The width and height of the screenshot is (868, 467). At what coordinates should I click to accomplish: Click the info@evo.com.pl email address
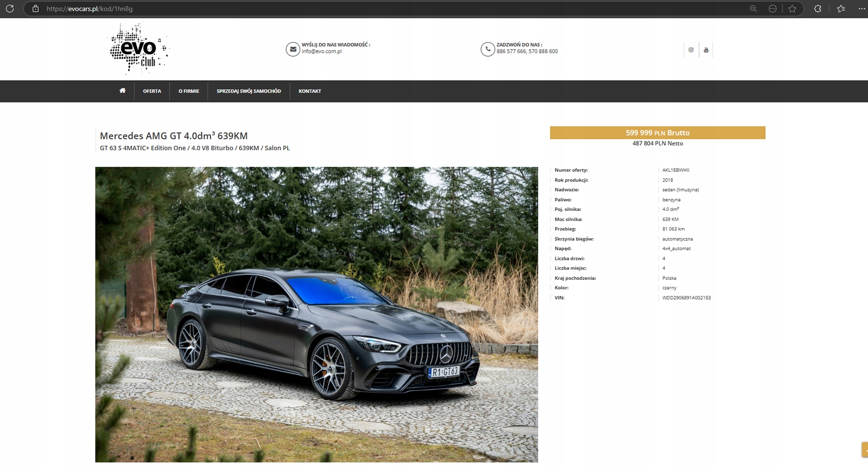321,52
